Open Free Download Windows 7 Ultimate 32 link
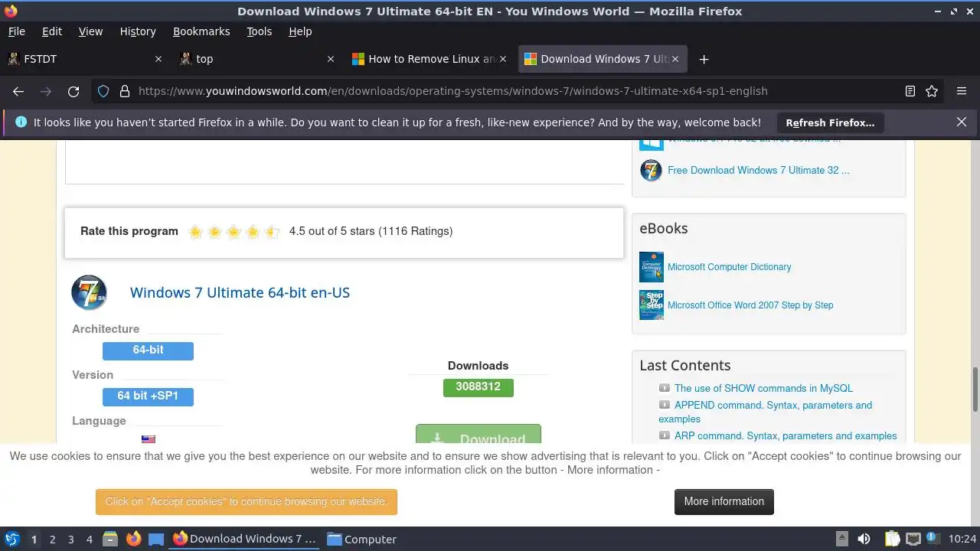Screen dimensions: 980x551 [759, 170]
